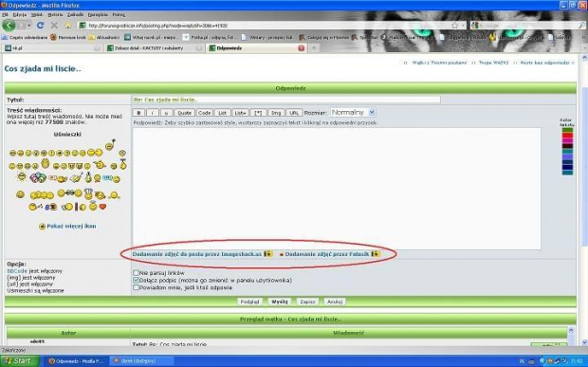This screenshot has height=367, width=588.
Task: Click the stop loading X icon
Action: pos(54,25)
